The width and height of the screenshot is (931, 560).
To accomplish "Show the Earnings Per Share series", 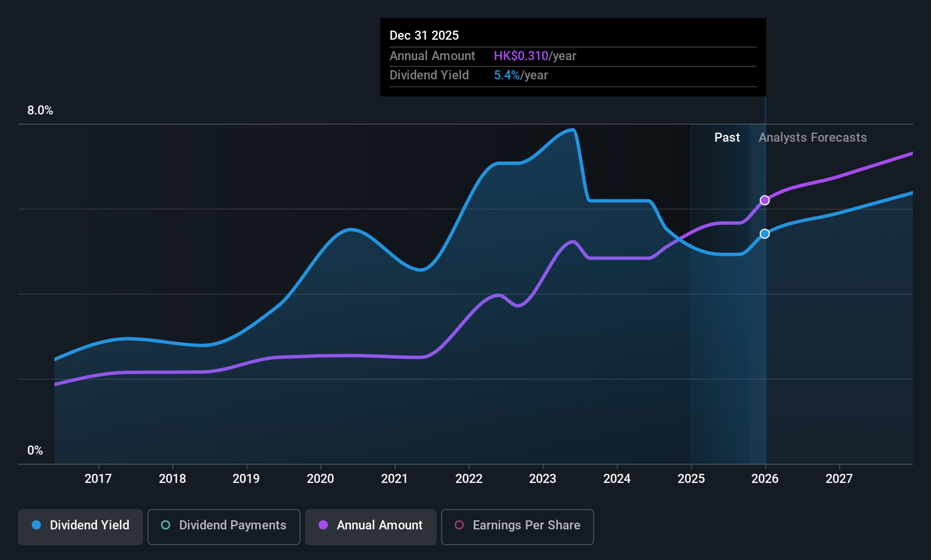I will point(517,525).
